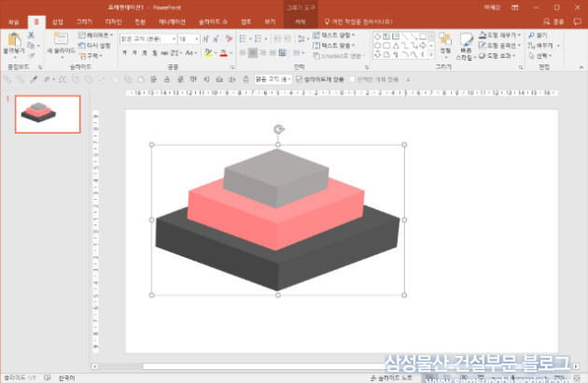
Task: Open the Align Text (텍스트 맞춤) dropdown
Action: pos(334,46)
